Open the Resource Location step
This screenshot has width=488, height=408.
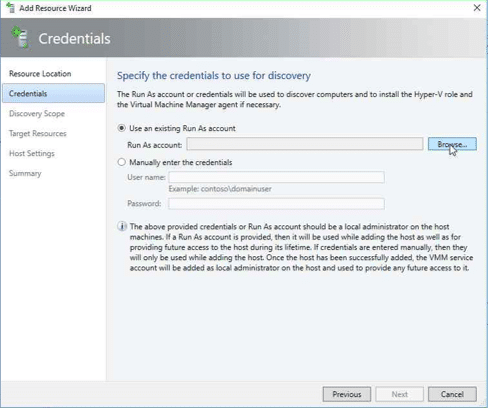40,74
